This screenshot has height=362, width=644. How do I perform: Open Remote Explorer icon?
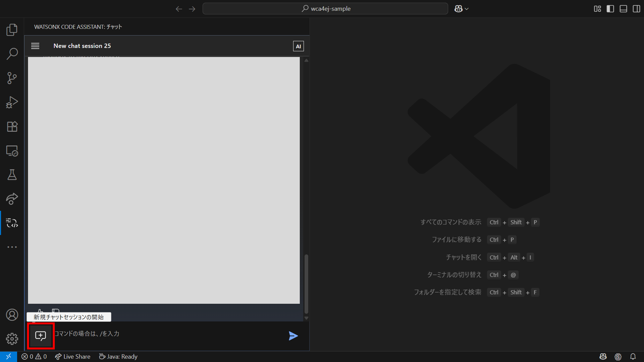pos(12,151)
